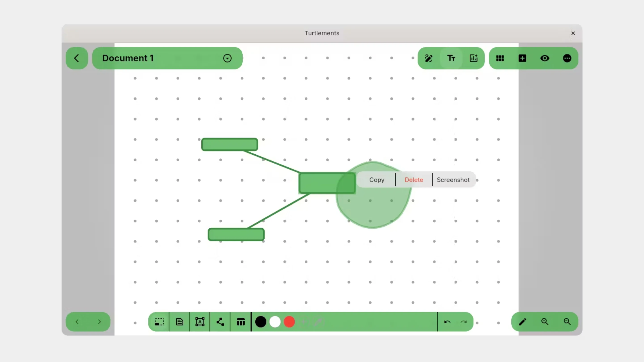This screenshot has height=362, width=644.
Task: Toggle the pencil edit mode
Action: 523,322
